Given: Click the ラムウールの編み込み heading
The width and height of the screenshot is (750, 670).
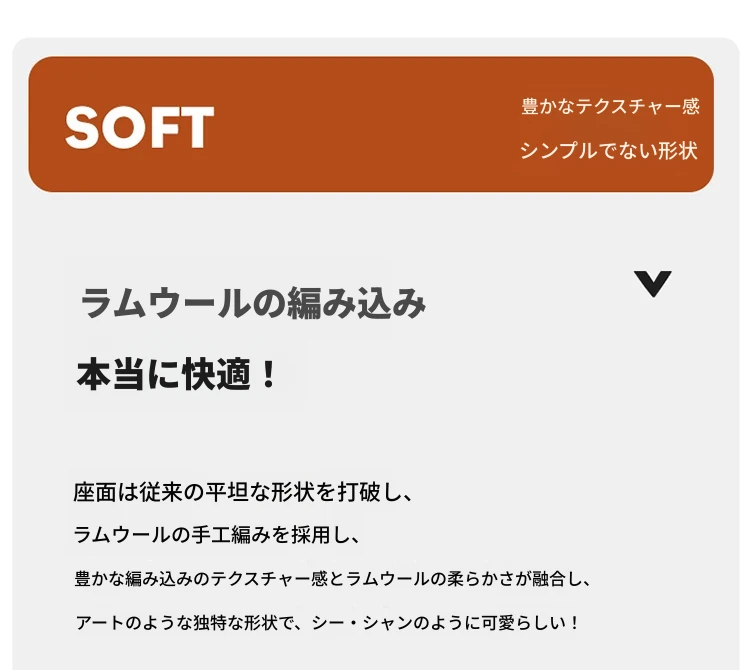Looking at the screenshot, I should tap(253, 303).
